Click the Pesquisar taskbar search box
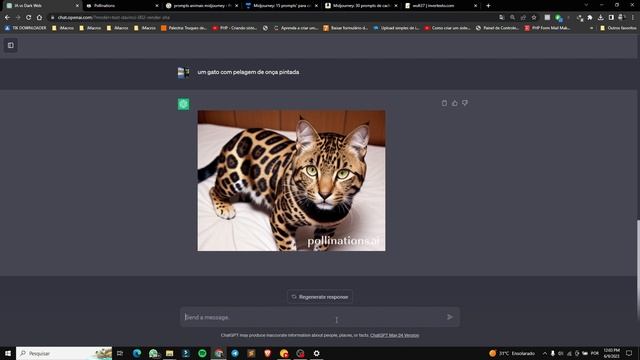Viewport: 640px width, 360px height. pos(64,353)
